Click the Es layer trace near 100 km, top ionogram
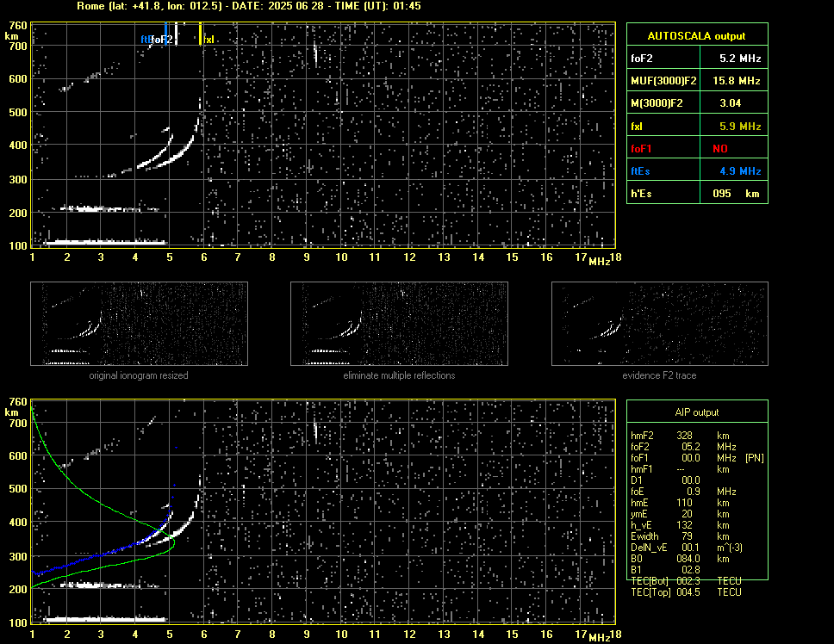The width and height of the screenshot is (834, 644). [x=105, y=242]
